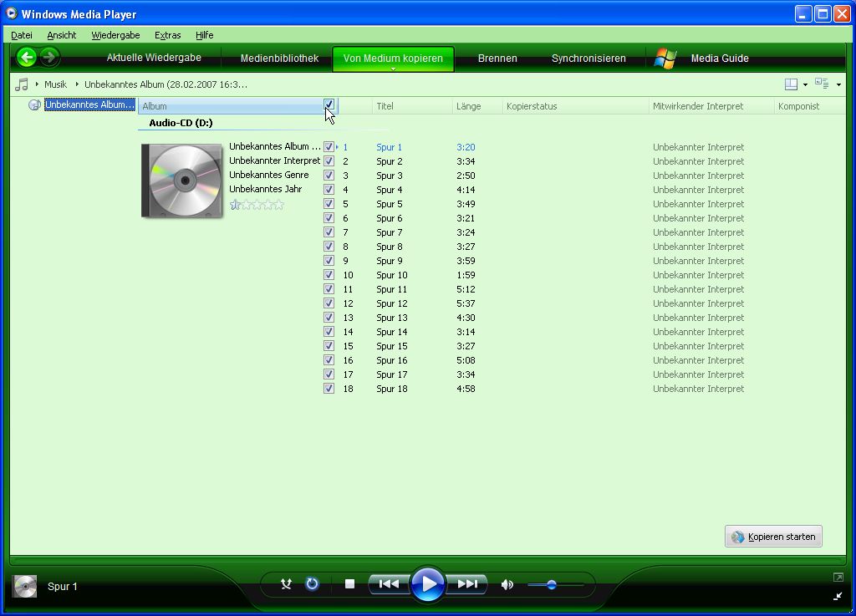Uncheck the checkbox for Spur 18
Viewport: 856px width, 616px height.
pos(329,389)
